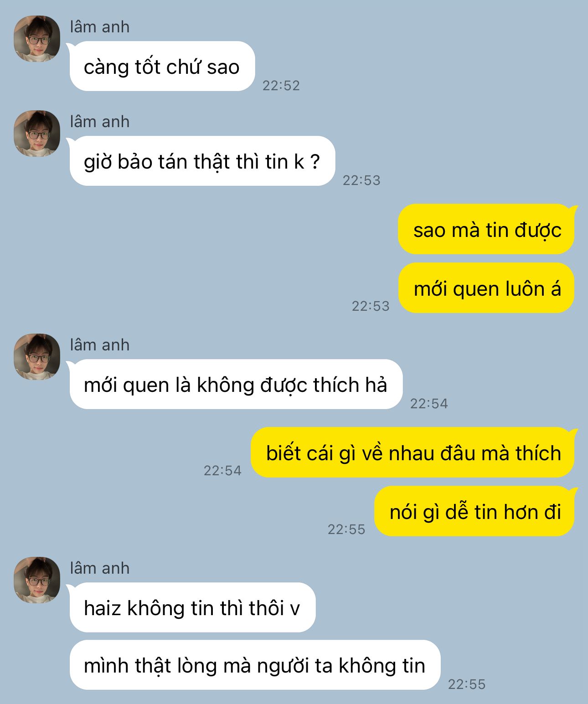The image size is (588, 704).
Task: Tap avatar beside 'haiz không tin thì thôi' message
Action: [x=37, y=580]
